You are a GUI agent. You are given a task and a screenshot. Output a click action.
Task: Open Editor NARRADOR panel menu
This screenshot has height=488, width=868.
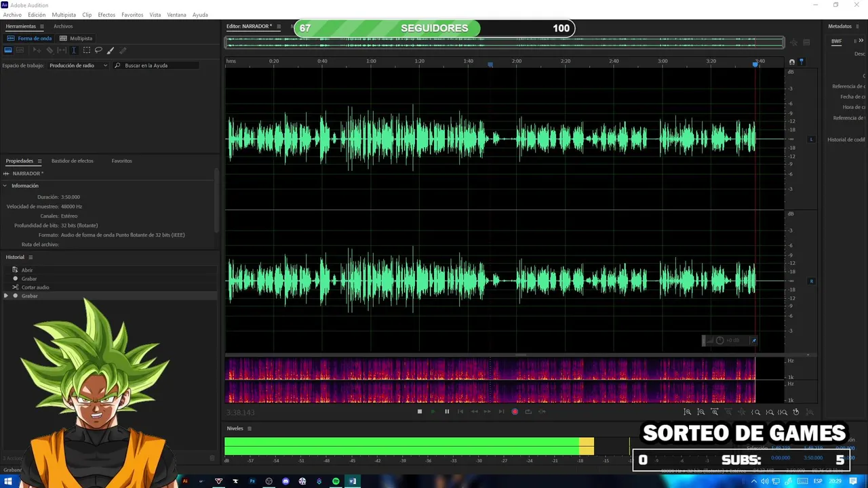tap(279, 26)
